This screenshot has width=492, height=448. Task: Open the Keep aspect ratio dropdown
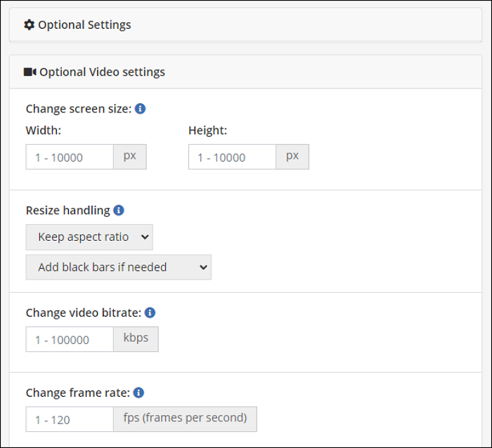tap(89, 237)
